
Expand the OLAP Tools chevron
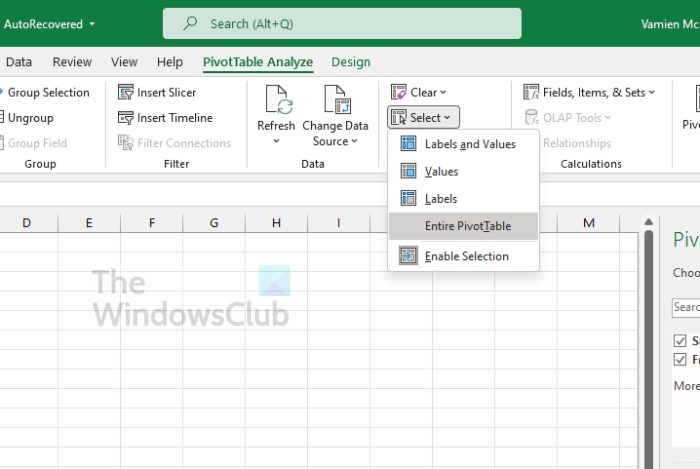(608, 118)
